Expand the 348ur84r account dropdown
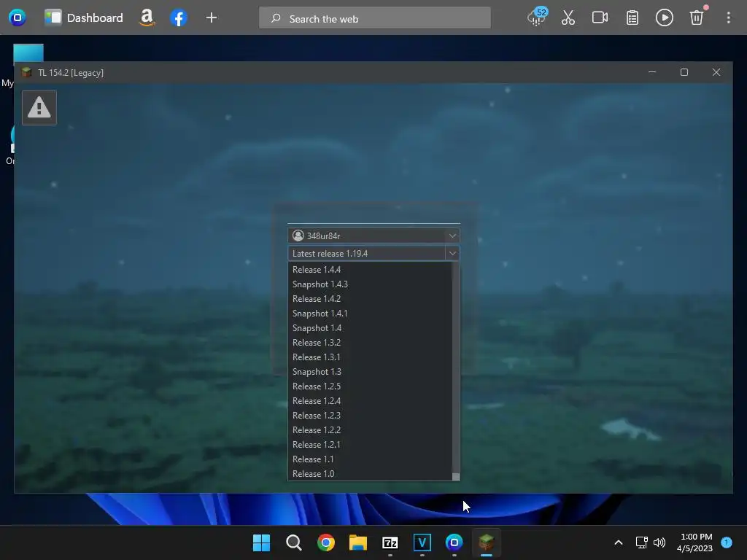747x560 pixels. (x=452, y=236)
